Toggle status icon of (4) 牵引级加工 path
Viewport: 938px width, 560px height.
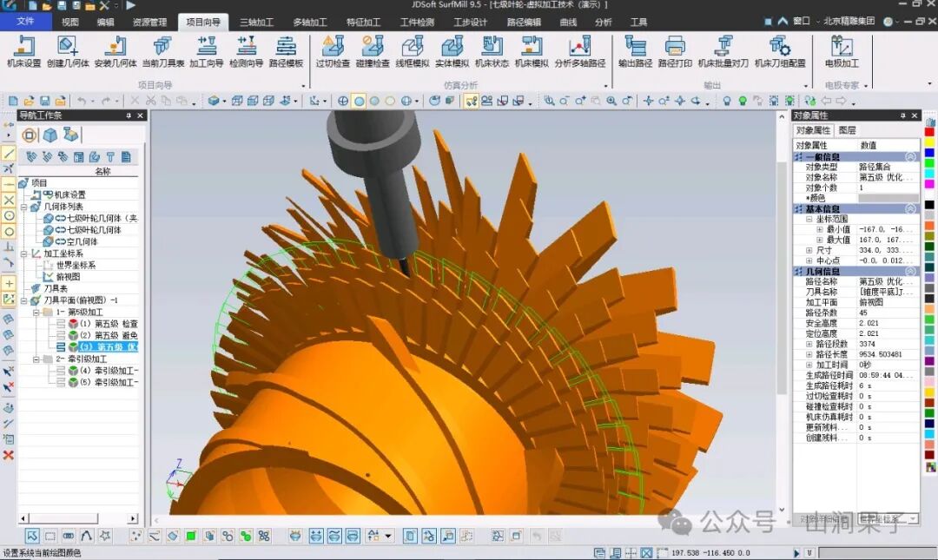tap(73, 371)
